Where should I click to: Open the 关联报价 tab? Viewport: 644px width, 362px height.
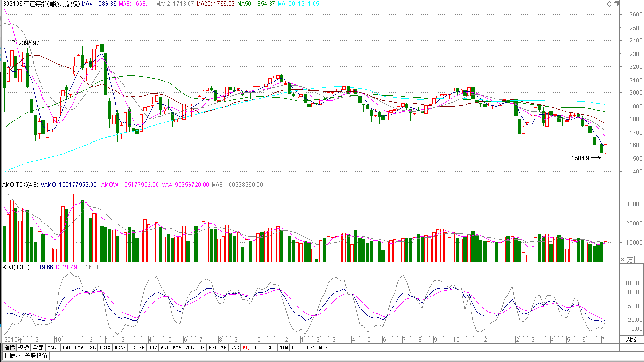click(x=36, y=355)
